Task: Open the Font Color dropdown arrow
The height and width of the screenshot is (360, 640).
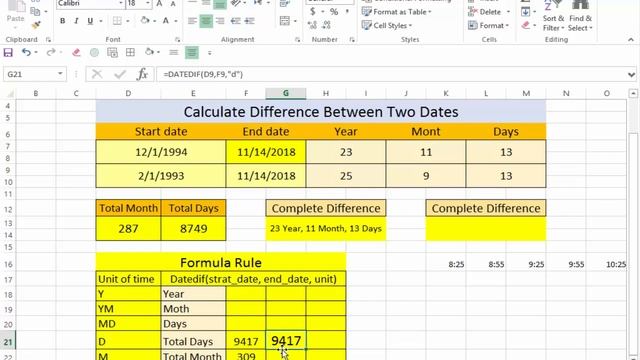Action: (176, 21)
